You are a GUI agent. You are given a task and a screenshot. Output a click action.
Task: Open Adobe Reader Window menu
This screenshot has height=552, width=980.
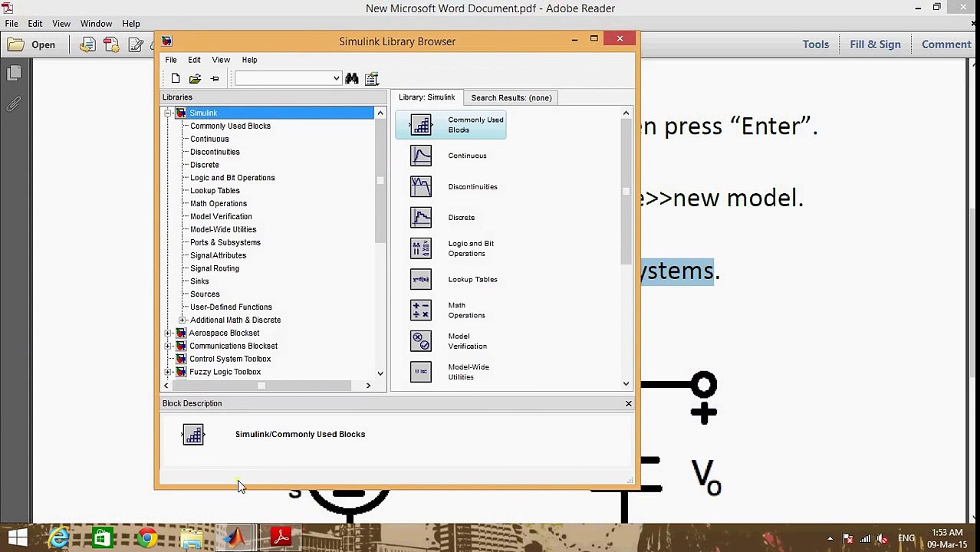pyautogui.click(x=96, y=24)
